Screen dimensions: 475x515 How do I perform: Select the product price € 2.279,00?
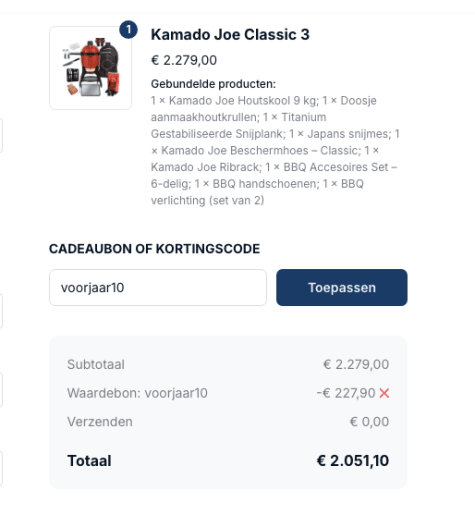click(184, 60)
